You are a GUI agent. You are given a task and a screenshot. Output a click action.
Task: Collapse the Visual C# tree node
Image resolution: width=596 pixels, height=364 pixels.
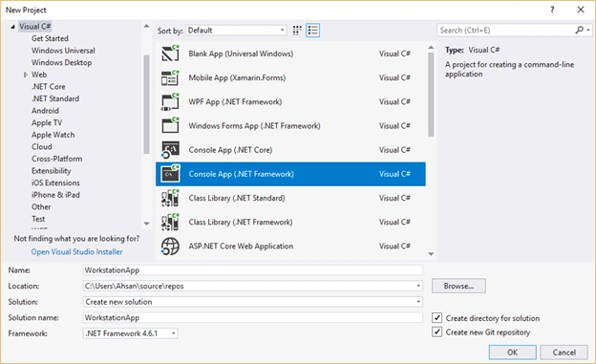pos(12,27)
